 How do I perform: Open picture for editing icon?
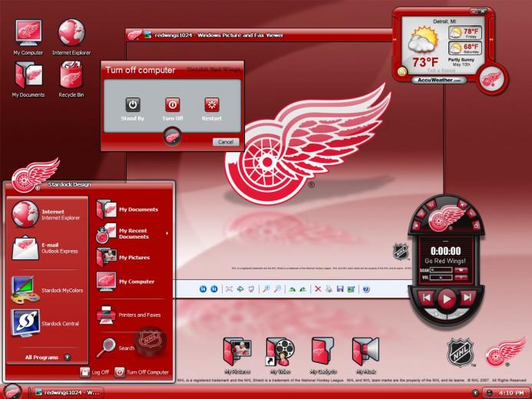(x=351, y=289)
